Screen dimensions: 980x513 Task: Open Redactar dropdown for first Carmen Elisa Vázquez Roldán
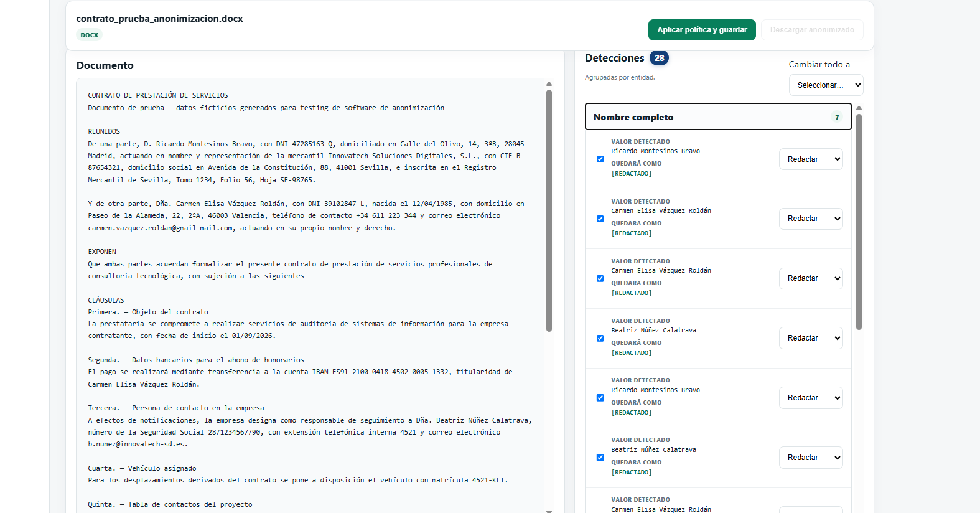pos(811,219)
